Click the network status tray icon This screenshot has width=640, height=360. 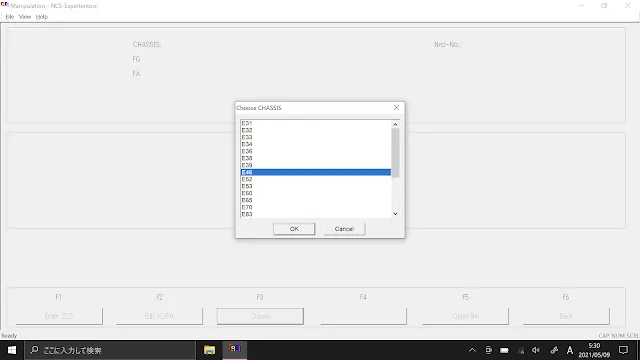point(521,350)
